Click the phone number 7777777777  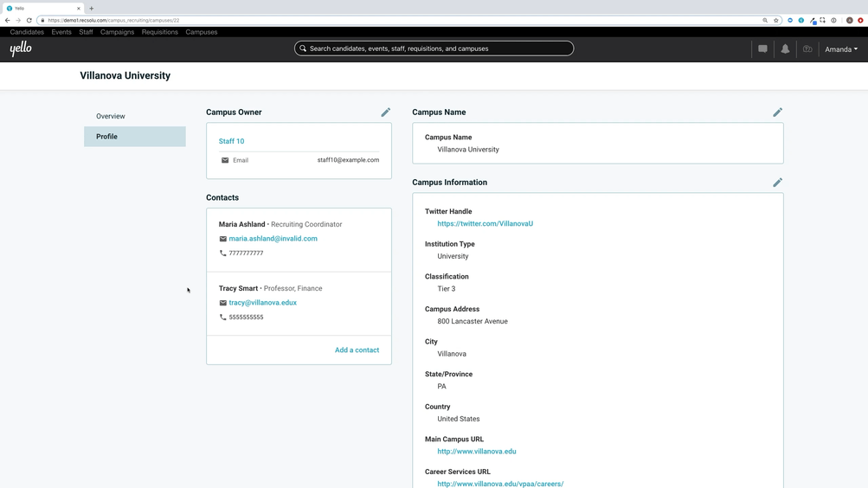[x=247, y=254]
